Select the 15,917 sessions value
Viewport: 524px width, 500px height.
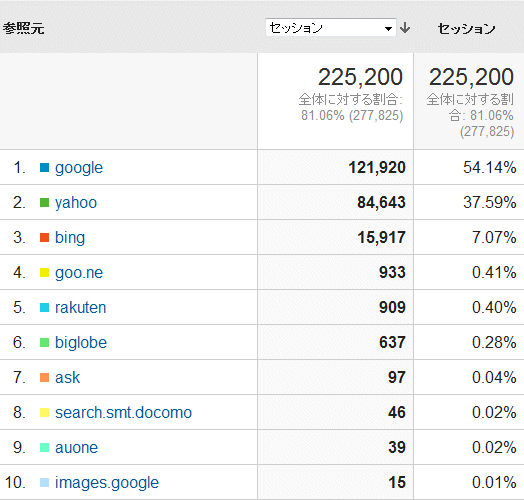pos(381,238)
